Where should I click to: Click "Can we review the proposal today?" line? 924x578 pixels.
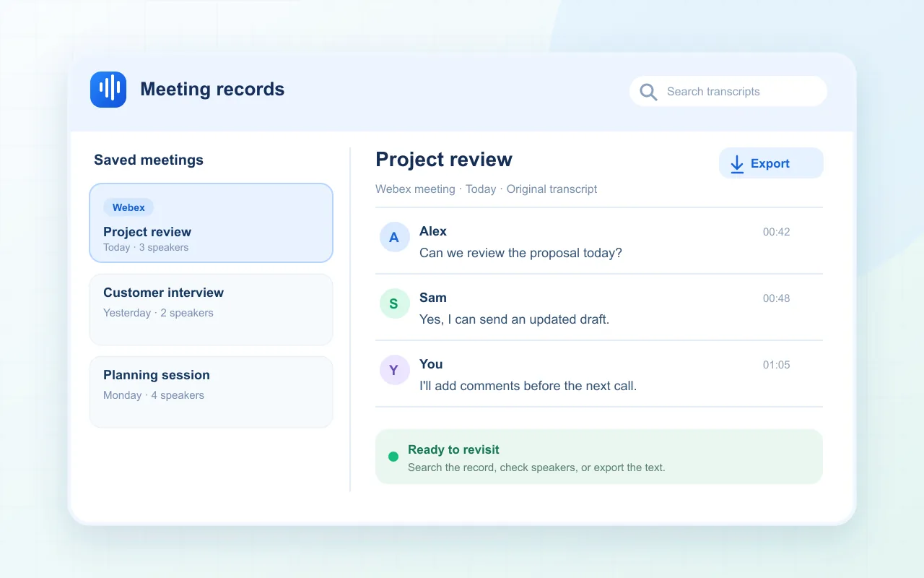click(520, 253)
